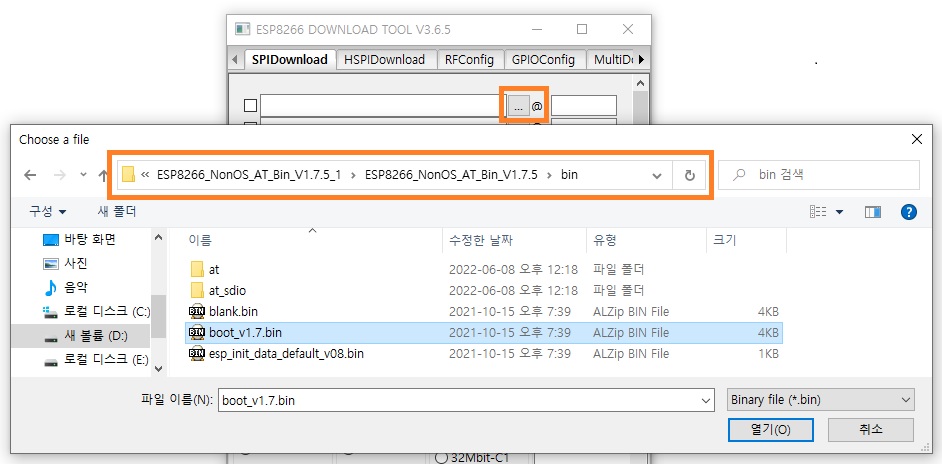Click the blank.bin file icon
The image size is (942, 464).
pos(196,311)
